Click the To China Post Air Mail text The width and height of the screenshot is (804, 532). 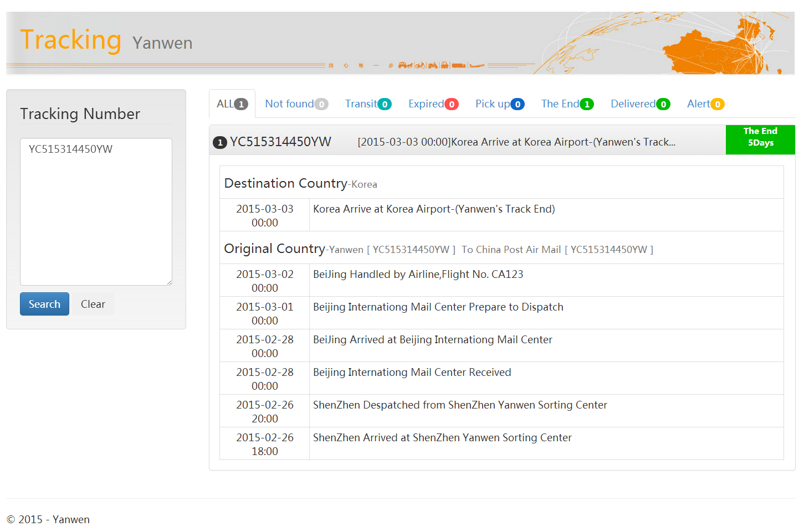click(x=511, y=250)
